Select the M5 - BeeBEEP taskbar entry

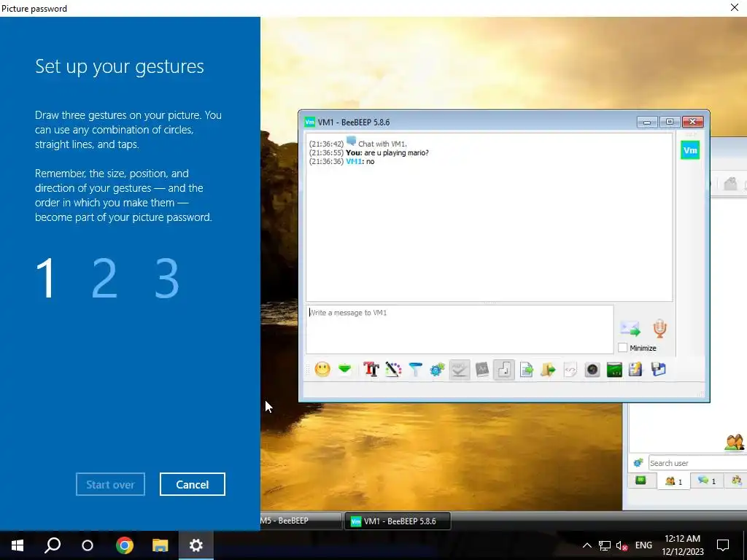pyautogui.click(x=301, y=521)
